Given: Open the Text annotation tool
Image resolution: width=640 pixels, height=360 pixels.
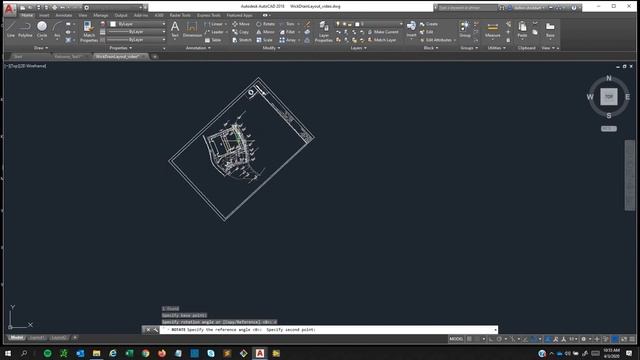Looking at the screenshot, I should (175, 30).
